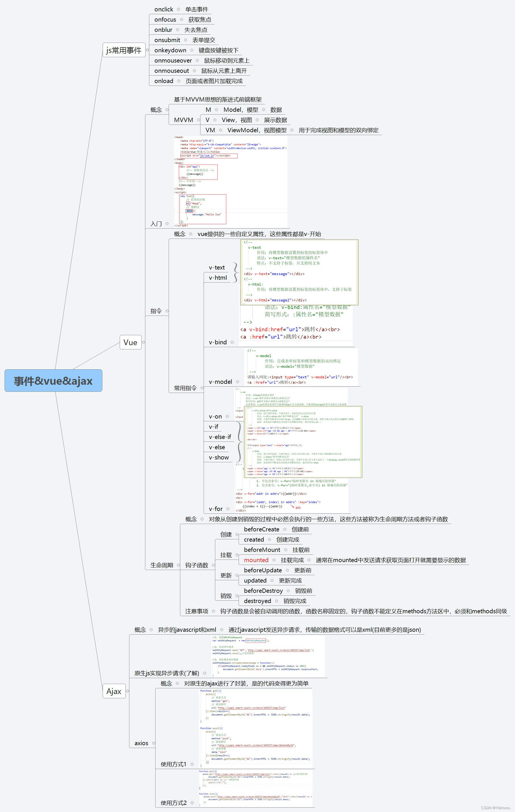Image resolution: width=515 pixels, height=812 pixels.
Task: Click the onsubmit event node
Action: click(x=167, y=40)
